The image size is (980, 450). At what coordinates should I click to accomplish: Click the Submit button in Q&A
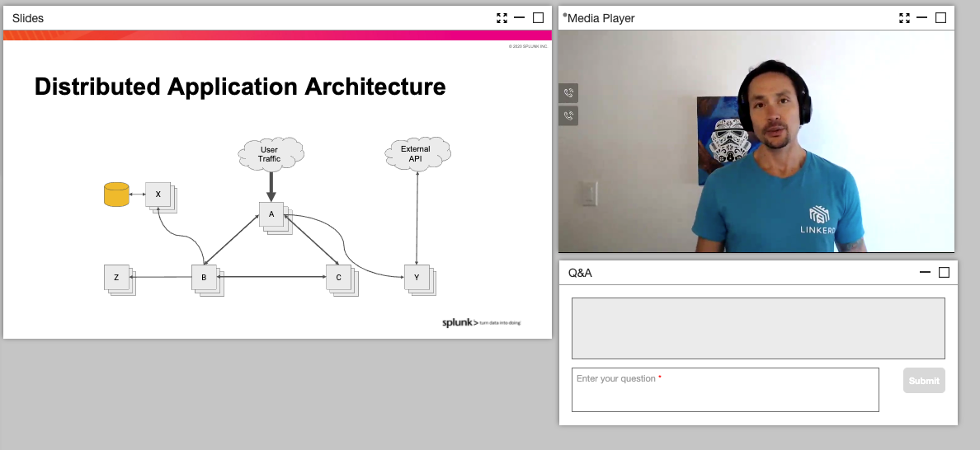pos(924,381)
